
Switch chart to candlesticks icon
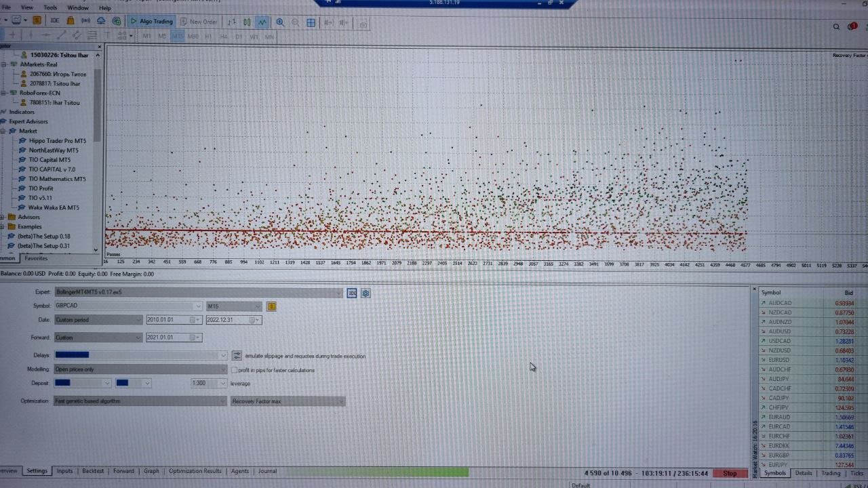point(247,22)
